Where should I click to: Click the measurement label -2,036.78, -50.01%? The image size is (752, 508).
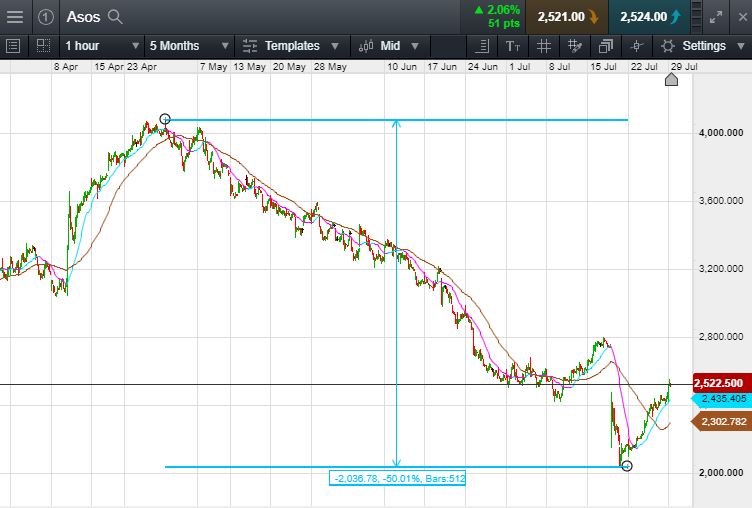point(397,478)
